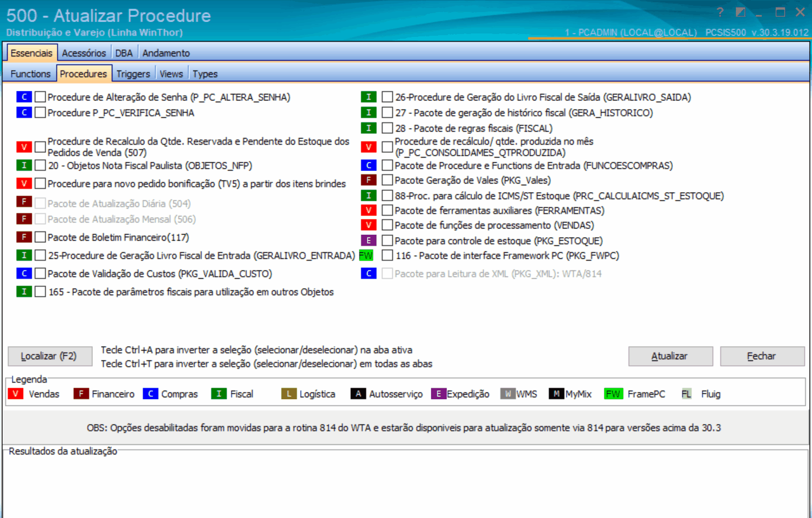Check 116 - Pacote de interface Framework PC
This screenshot has width=812, height=518.
387,255
